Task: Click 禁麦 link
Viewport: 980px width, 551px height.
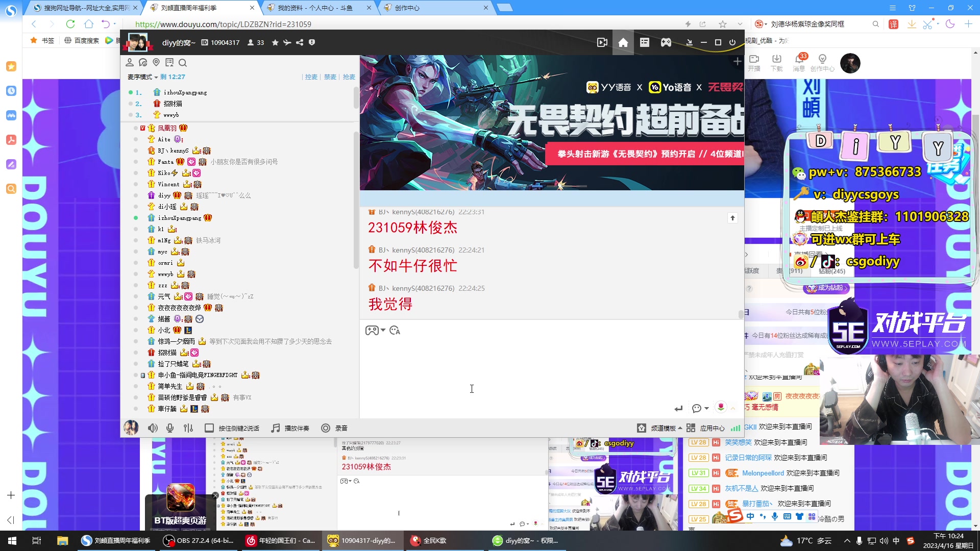Action: click(x=330, y=77)
